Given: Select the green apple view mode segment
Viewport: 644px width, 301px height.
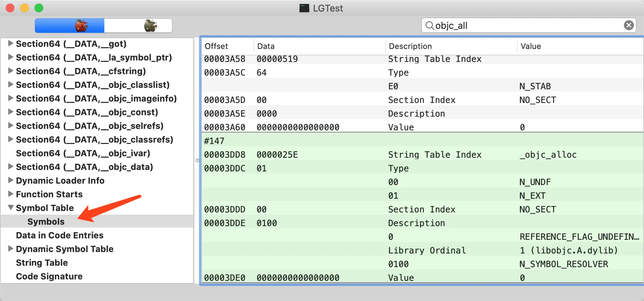Looking at the screenshot, I should coord(138,26).
